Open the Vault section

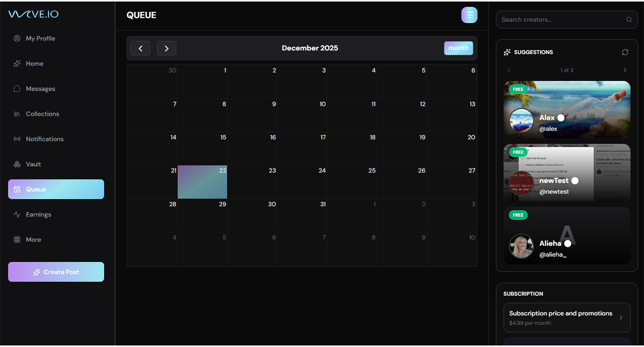pyautogui.click(x=33, y=164)
